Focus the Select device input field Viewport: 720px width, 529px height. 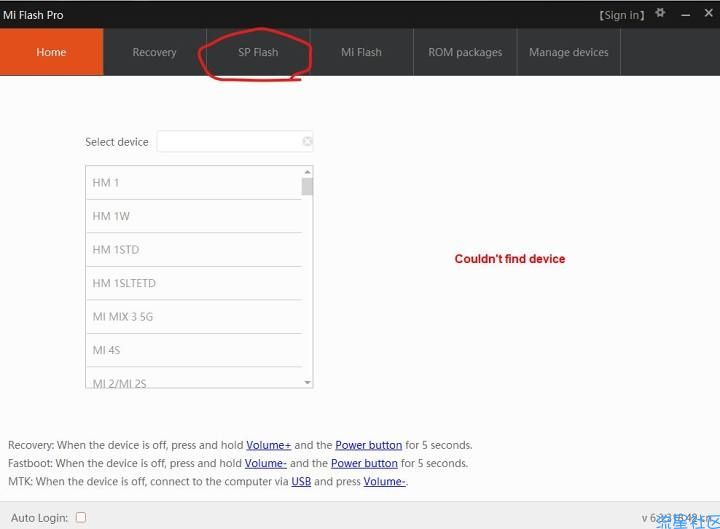(235, 141)
